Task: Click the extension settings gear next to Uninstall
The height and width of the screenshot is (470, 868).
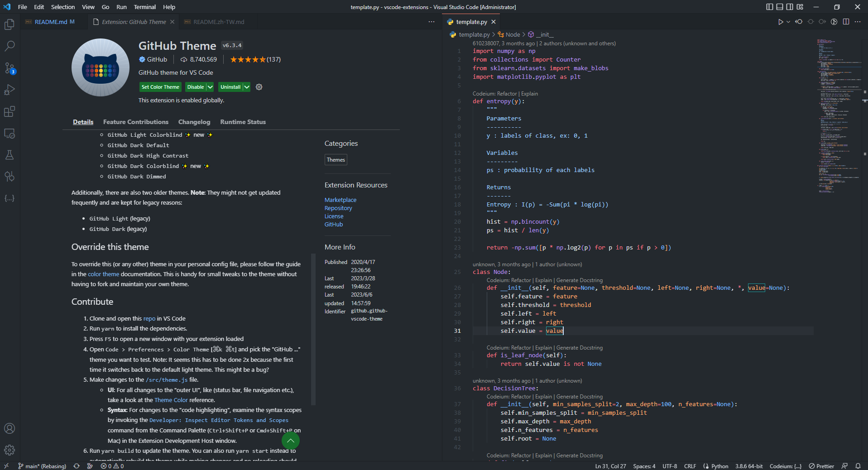Action: [x=259, y=87]
